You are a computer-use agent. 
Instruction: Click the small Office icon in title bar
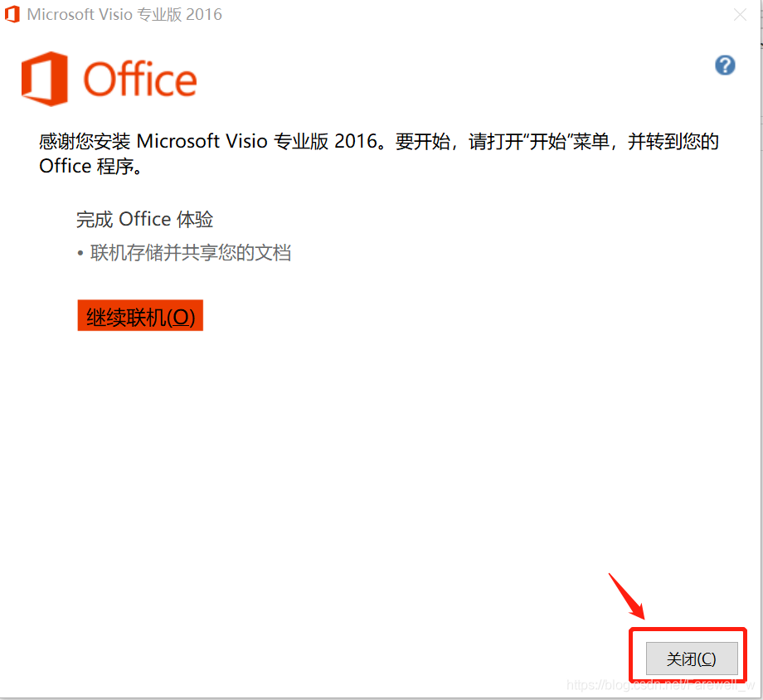click(12, 14)
